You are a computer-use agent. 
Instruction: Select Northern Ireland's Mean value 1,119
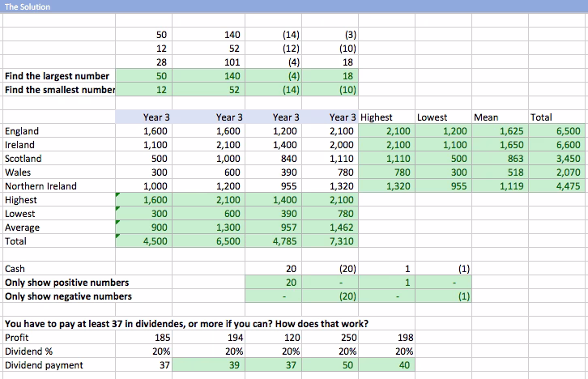tap(500, 186)
